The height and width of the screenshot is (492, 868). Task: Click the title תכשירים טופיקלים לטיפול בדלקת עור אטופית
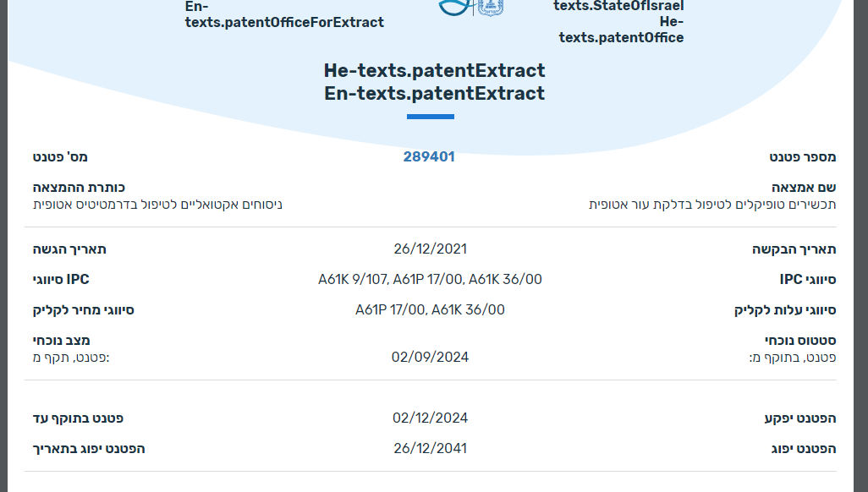point(712,205)
